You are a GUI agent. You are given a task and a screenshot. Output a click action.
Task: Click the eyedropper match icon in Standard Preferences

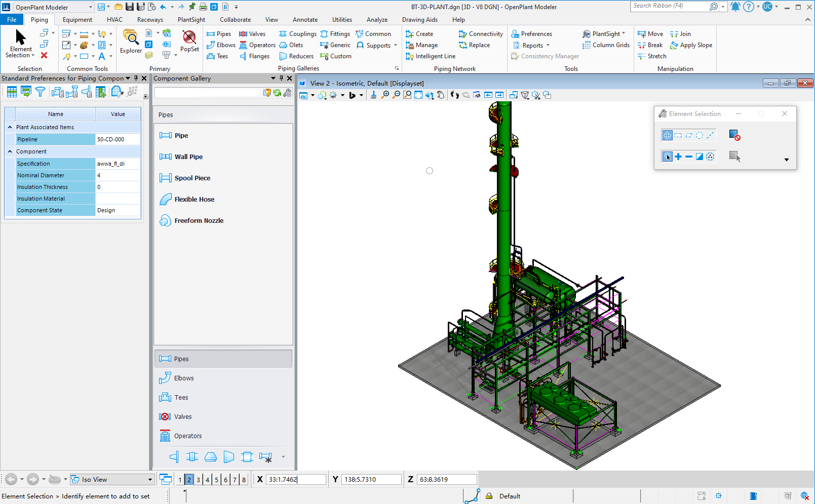click(117, 92)
